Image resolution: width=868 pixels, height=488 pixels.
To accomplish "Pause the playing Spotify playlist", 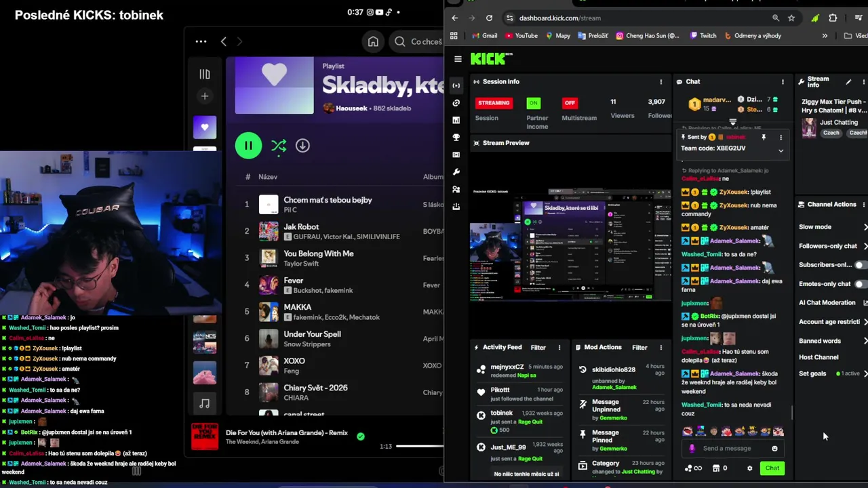I will [x=248, y=146].
